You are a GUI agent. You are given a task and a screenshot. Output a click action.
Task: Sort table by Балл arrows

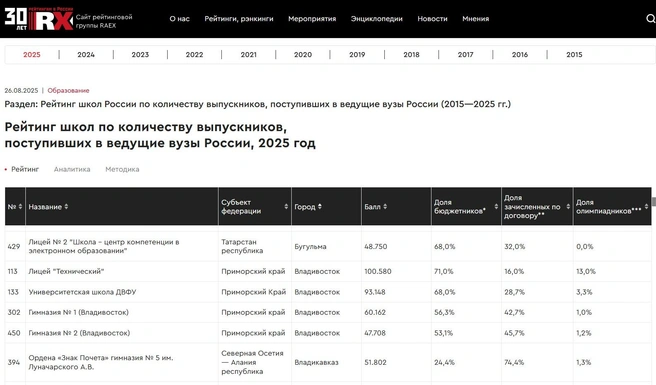click(385, 206)
